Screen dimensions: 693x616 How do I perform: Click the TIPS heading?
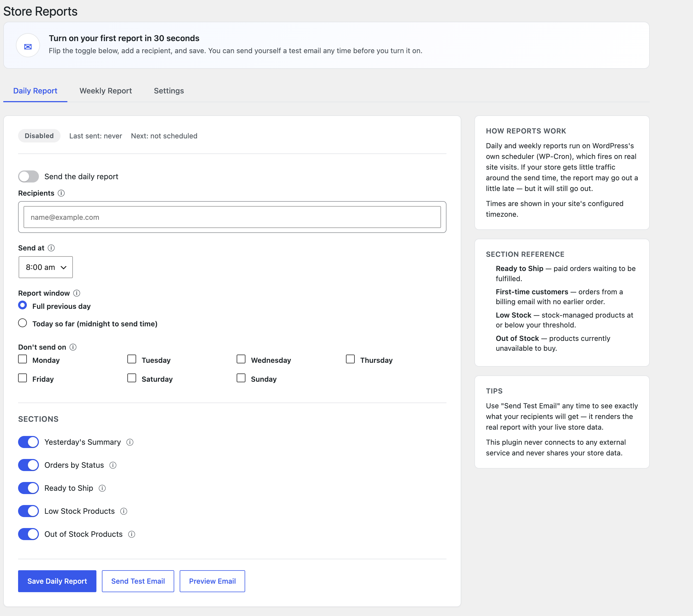(x=494, y=391)
